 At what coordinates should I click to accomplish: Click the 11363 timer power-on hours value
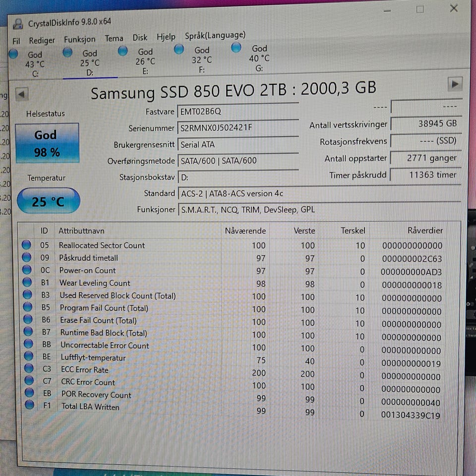click(x=425, y=175)
